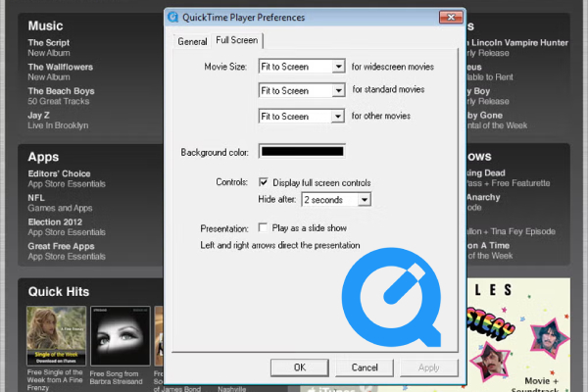Viewport: 588px width, 392px height.
Task: Open the other movies size dropdown
Action: pyautogui.click(x=338, y=116)
